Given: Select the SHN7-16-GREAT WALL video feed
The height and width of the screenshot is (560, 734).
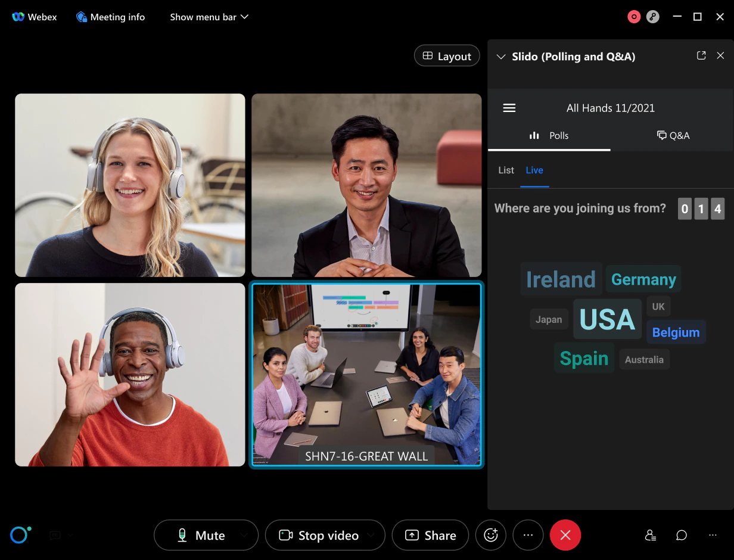Looking at the screenshot, I should click(x=366, y=374).
